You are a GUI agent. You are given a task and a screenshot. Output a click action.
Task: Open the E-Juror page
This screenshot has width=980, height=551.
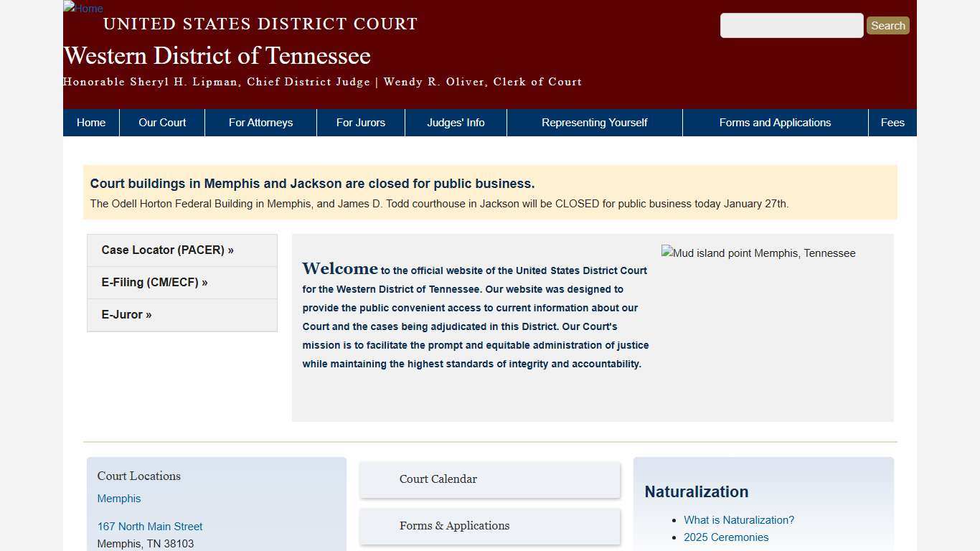click(126, 314)
